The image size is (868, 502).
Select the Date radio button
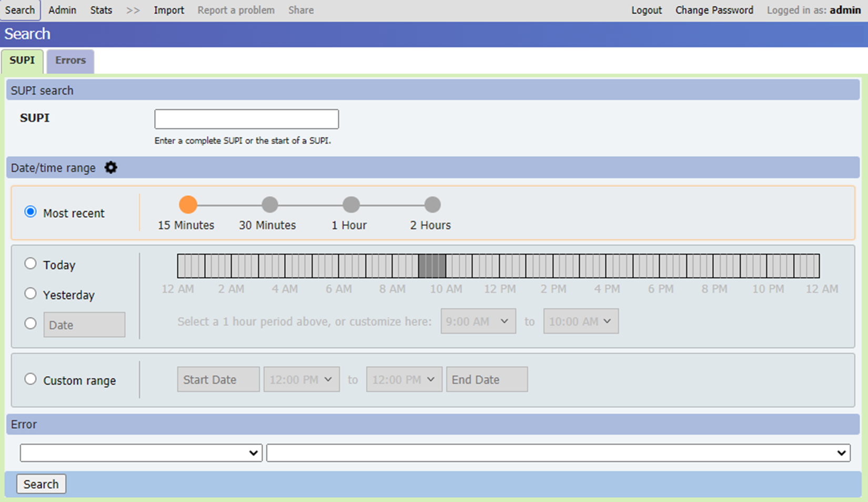tap(31, 323)
